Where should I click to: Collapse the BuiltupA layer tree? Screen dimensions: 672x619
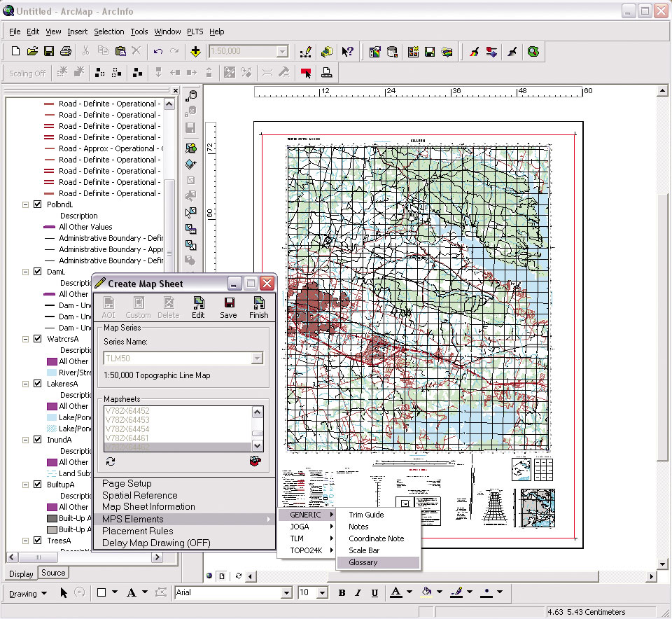25,485
